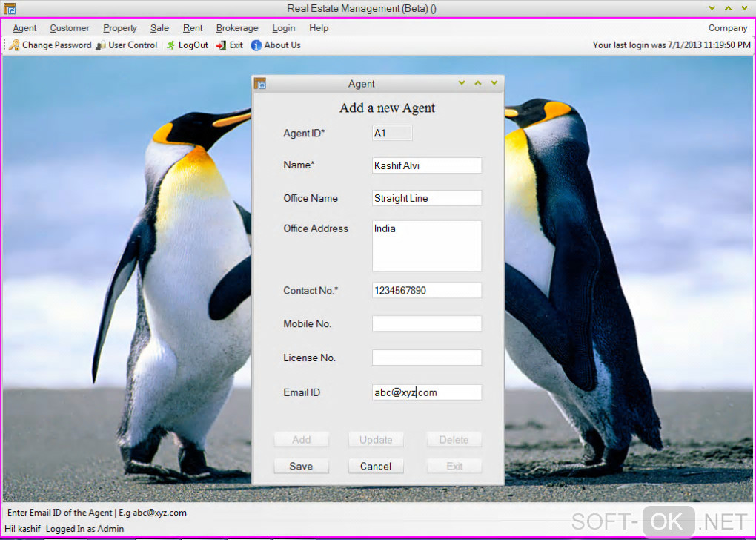Viewport: 756px width, 540px height.
Task: Click the red Exit door icon
Action: 222,45
